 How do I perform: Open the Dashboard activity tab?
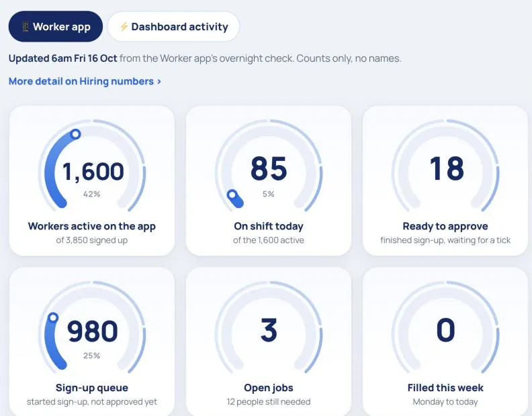(x=174, y=26)
